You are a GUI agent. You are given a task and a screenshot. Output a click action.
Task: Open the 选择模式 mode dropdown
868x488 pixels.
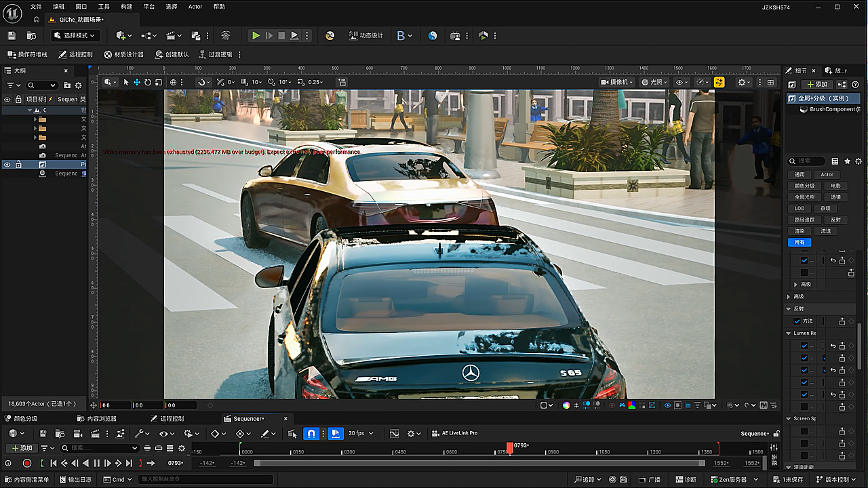(x=75, y=35)
